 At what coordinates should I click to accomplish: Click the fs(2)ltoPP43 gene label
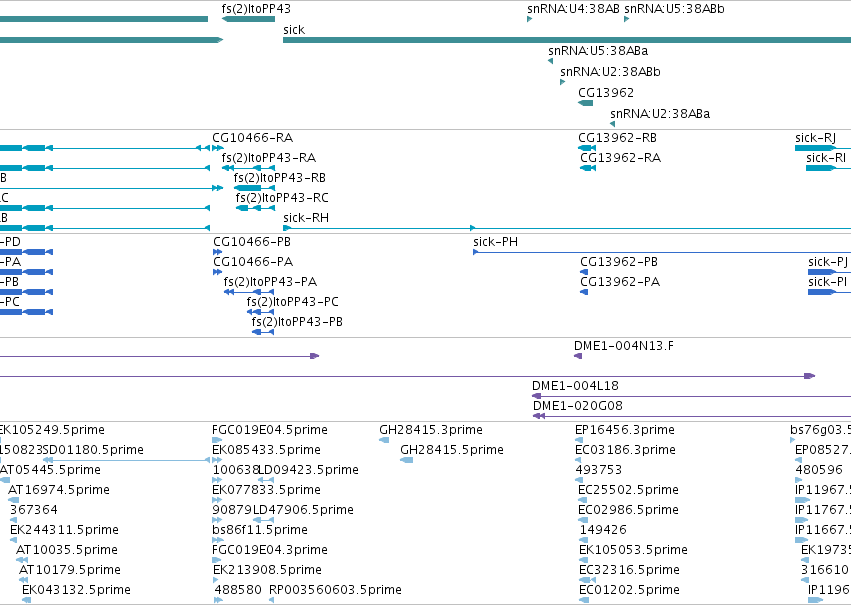pyautogui.click(x=256, y=9)
